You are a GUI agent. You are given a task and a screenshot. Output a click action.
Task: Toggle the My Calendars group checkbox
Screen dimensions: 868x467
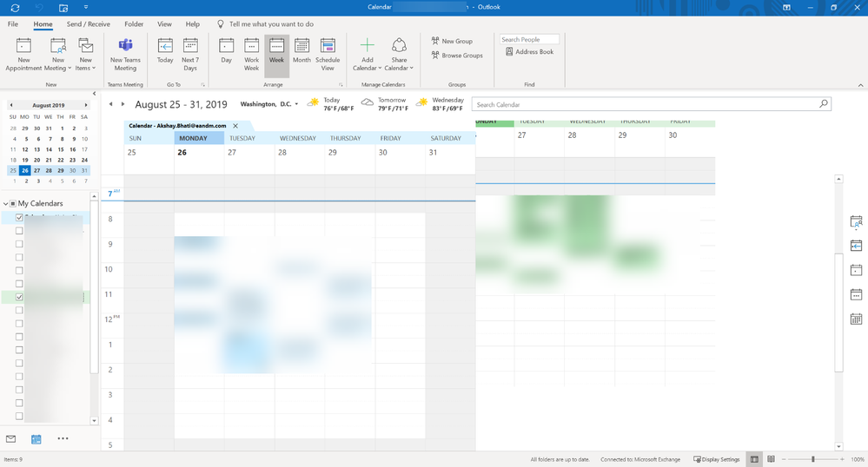[13, 204]
